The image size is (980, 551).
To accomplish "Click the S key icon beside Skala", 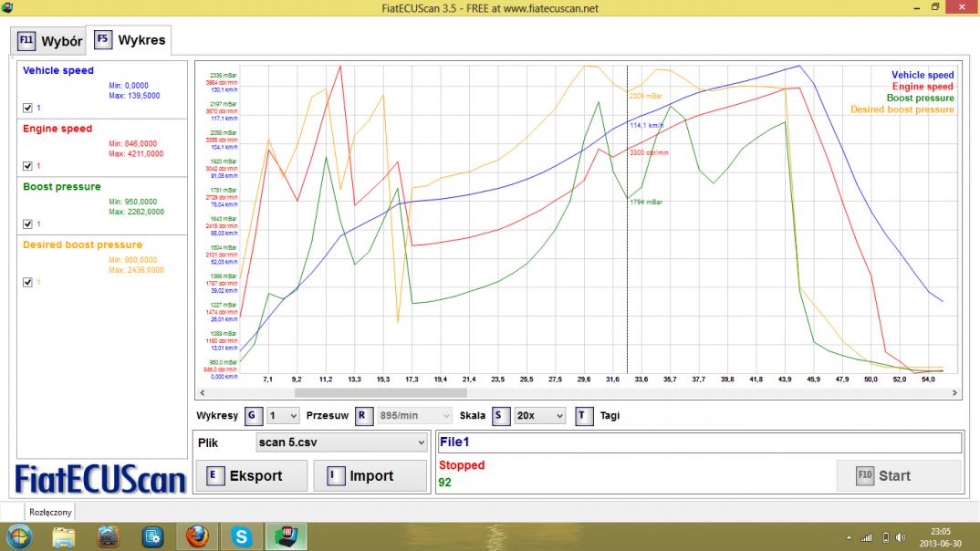I will click(x=501, y=416).
